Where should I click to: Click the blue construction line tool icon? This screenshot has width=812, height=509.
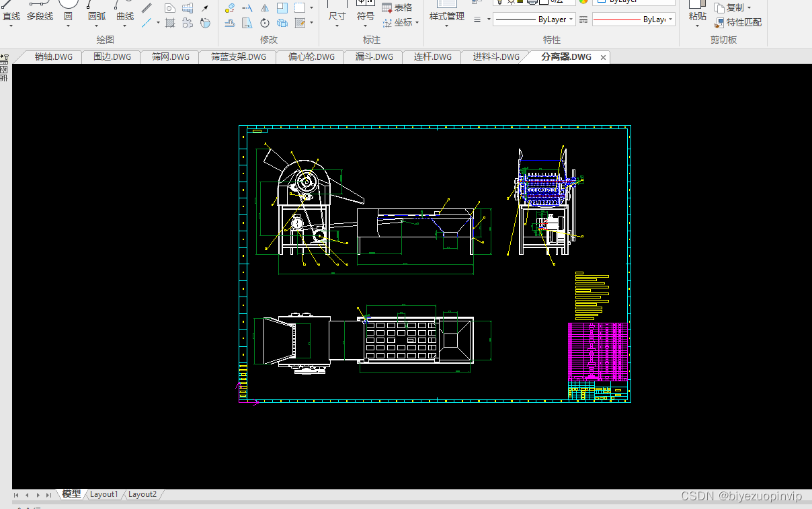(147, 23)
